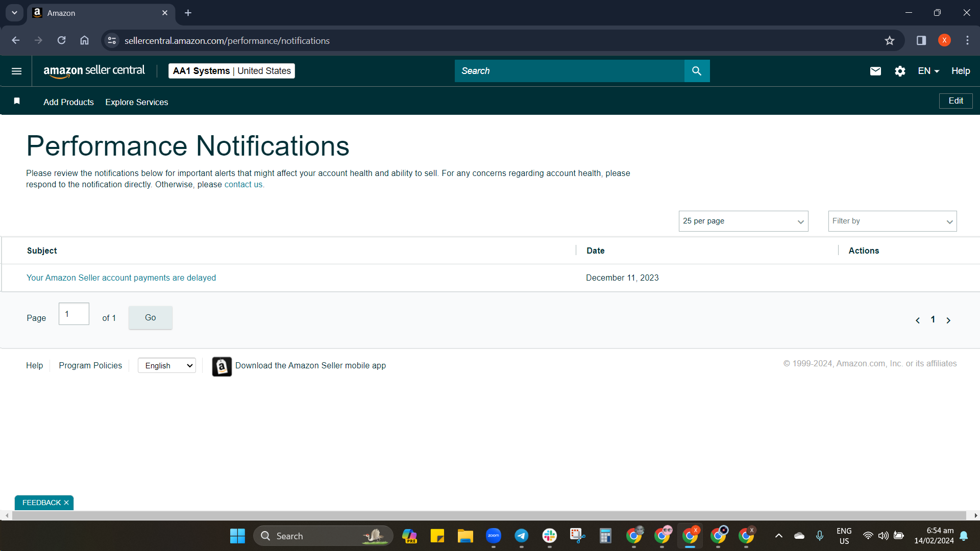Go to next page of notifications

[x=948, y=320]
